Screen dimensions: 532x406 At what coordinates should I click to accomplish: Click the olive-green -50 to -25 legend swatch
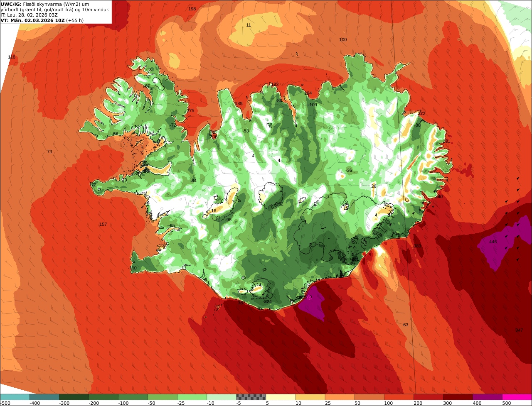[x=162, y=397]
